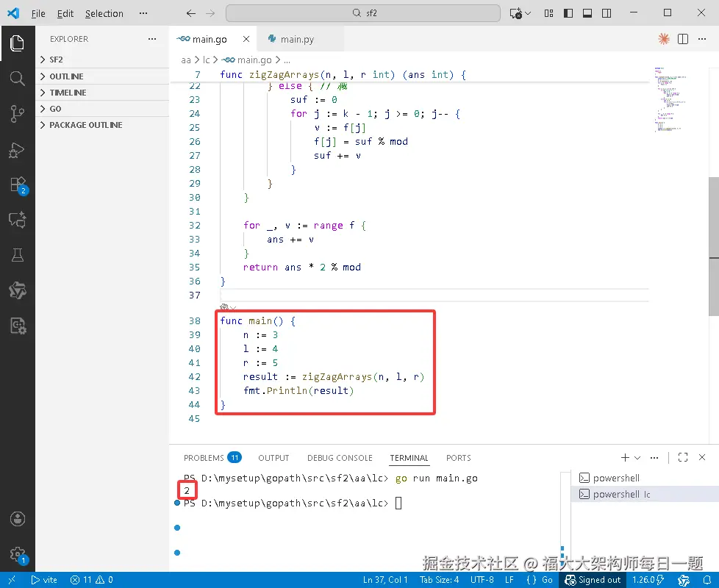Screen dimensions: 719x588
Task: Switch to the PROBLEMS panel tab
Action: click(x=212, y=457)
